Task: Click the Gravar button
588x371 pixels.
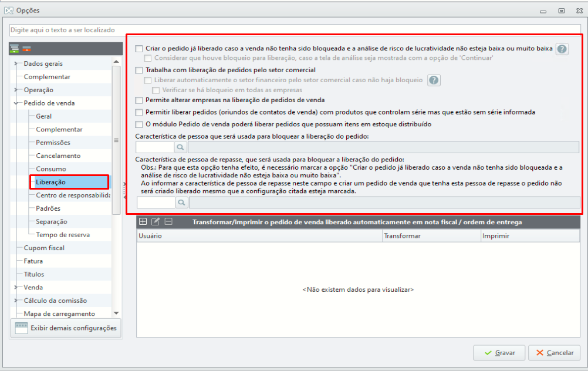Action: coord(499,353)
